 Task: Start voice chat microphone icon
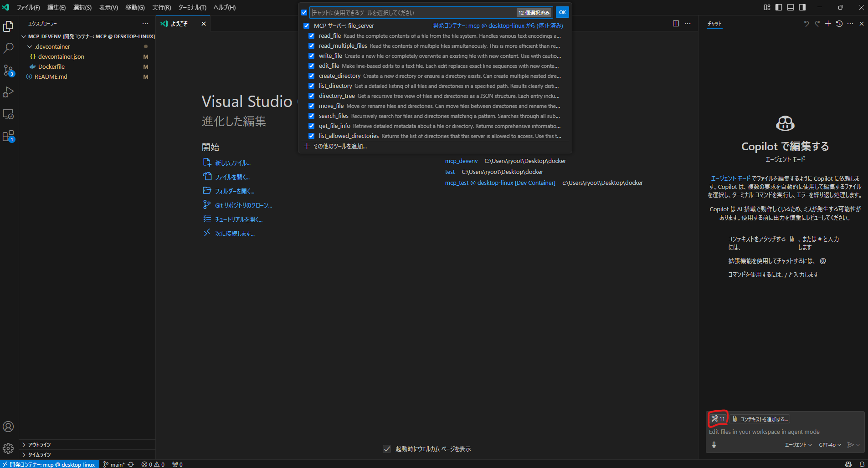point(714,445)
